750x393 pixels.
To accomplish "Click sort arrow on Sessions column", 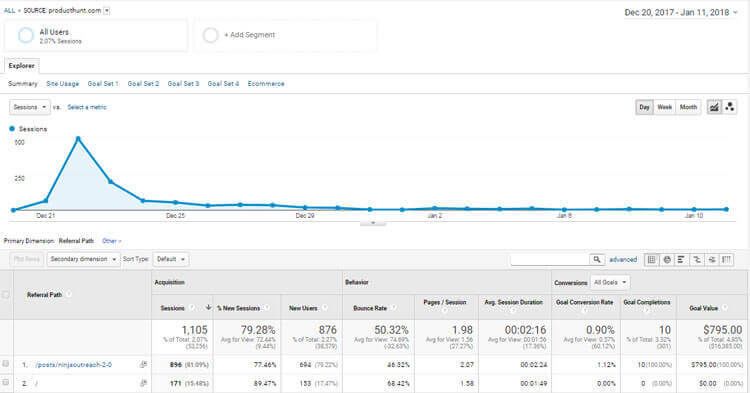I will (209, 307).
